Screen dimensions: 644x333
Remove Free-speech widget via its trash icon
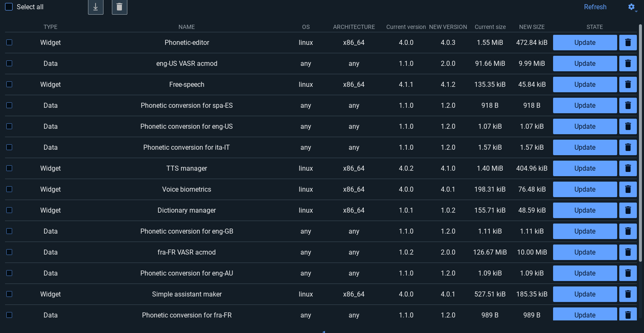click(628, 85)
